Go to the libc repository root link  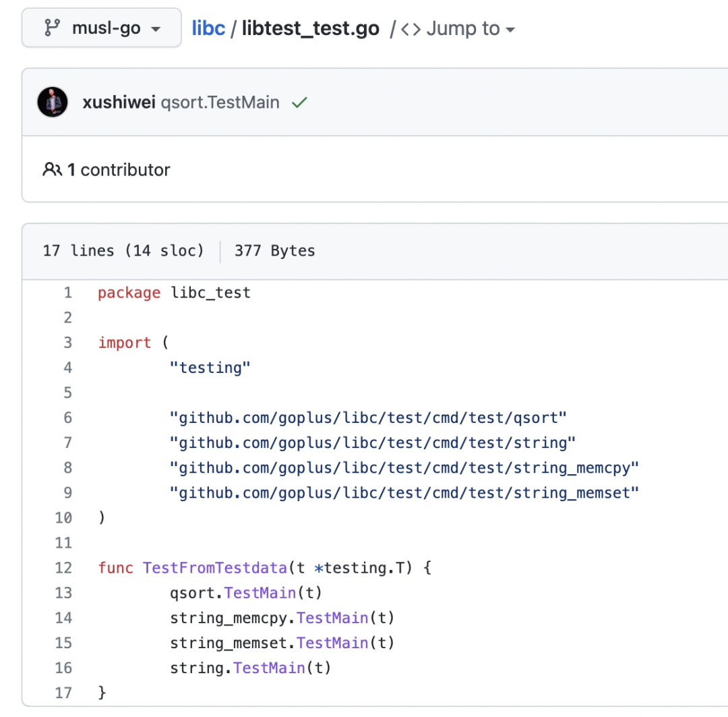pos(208,28)
